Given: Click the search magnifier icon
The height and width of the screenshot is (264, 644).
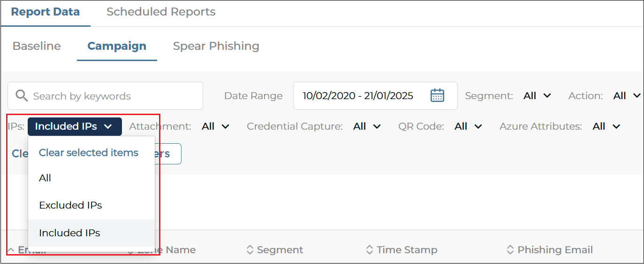Looking at the screenshot, I should (x=22, y=96).
